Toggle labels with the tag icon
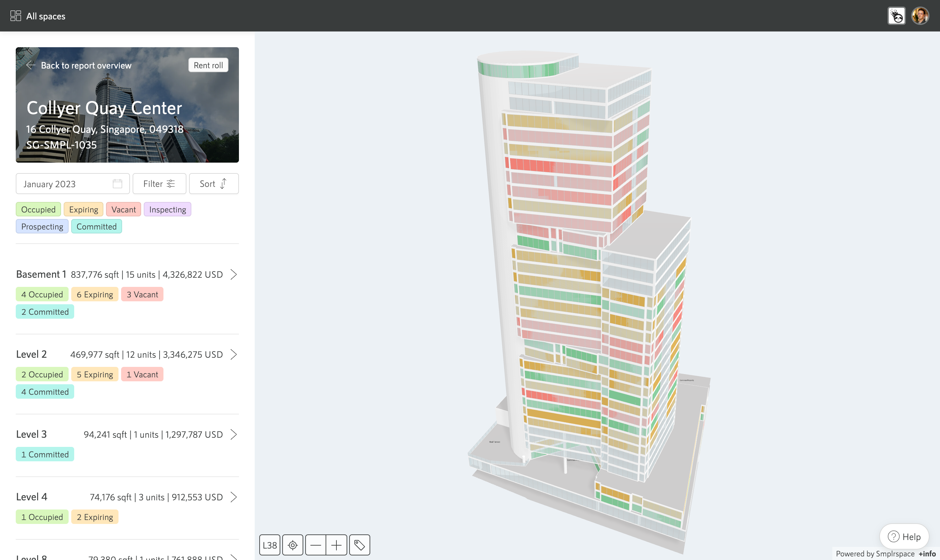Viewport: 940px width, 560px height. pyautogui.click(x=359, y=545)
